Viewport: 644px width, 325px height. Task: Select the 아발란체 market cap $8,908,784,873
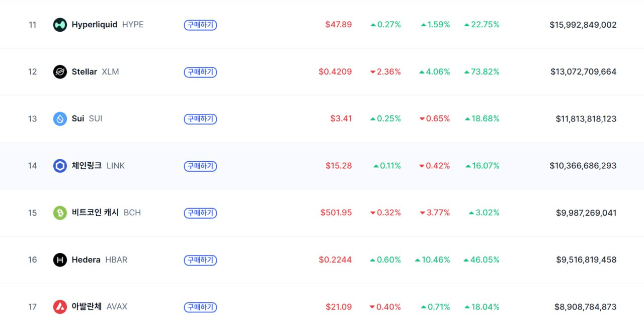[x=585, y=307]
